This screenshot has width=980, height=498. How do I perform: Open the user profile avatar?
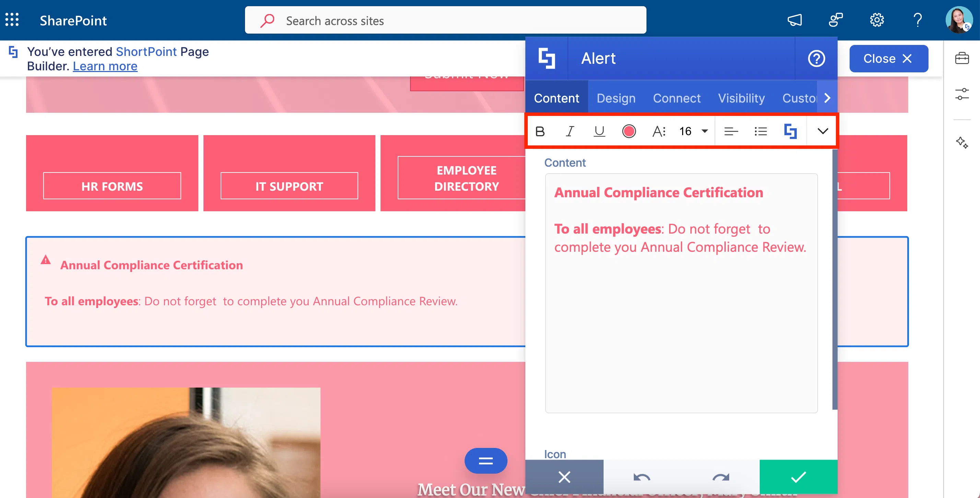pyautogui.click(x=959, y=20)
